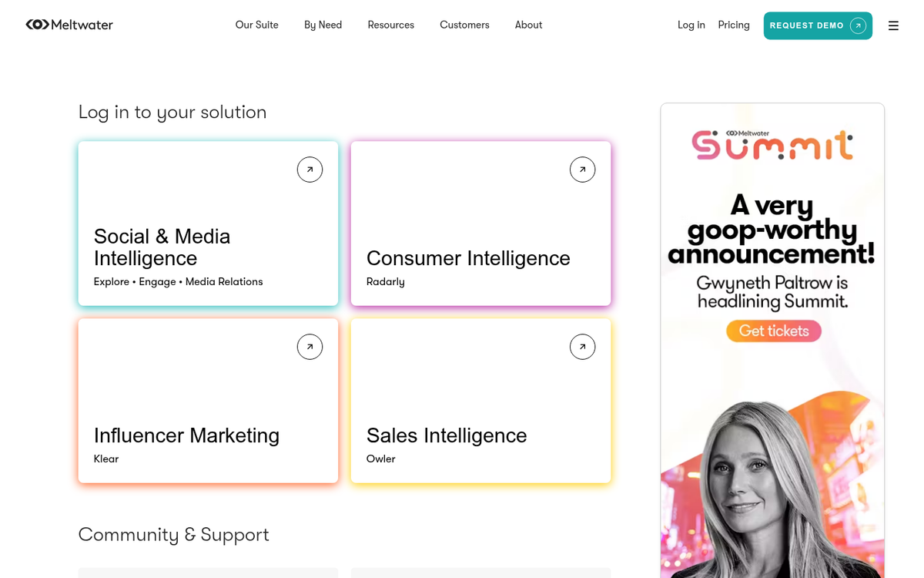
Task: Open the By Need dropdown menu
Action: point(323,25)
